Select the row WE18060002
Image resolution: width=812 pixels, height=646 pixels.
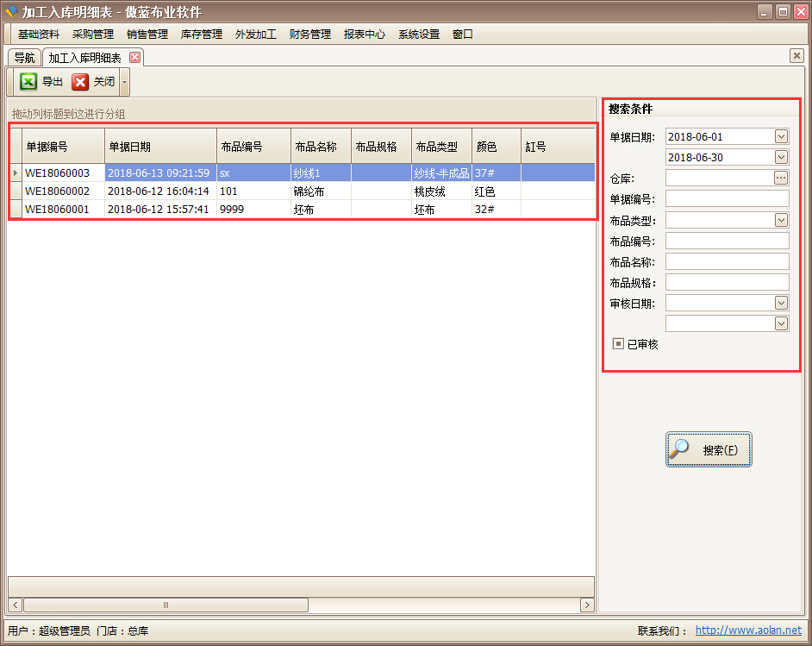(x=57, y=191)
